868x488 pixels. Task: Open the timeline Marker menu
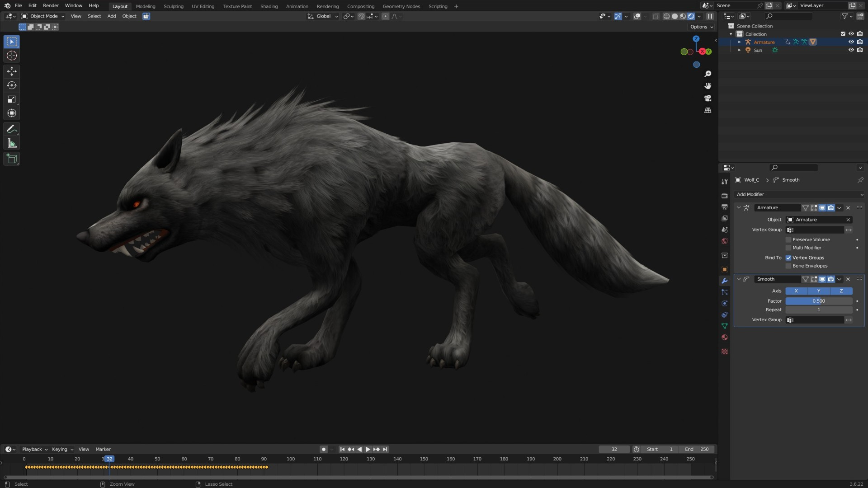click(103, 450)
